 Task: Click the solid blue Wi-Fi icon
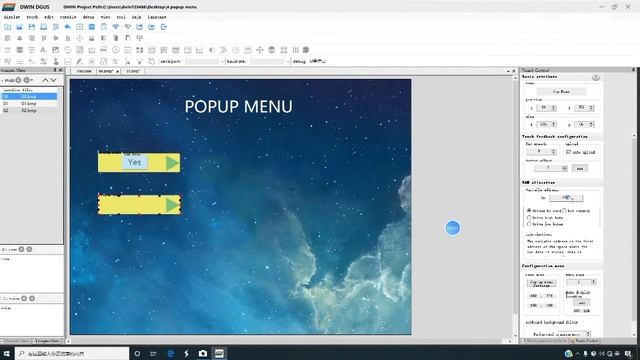pyautogui.click(x=116, y=27)
